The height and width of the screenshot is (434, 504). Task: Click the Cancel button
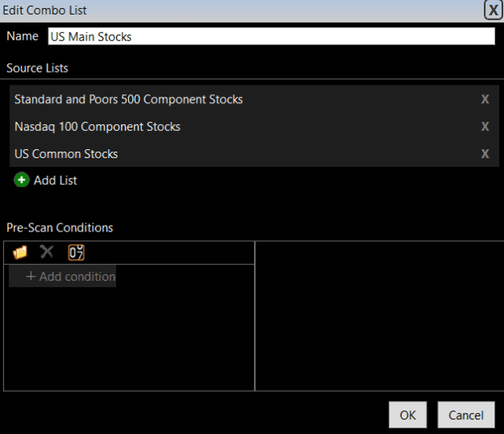click(466, 415)
